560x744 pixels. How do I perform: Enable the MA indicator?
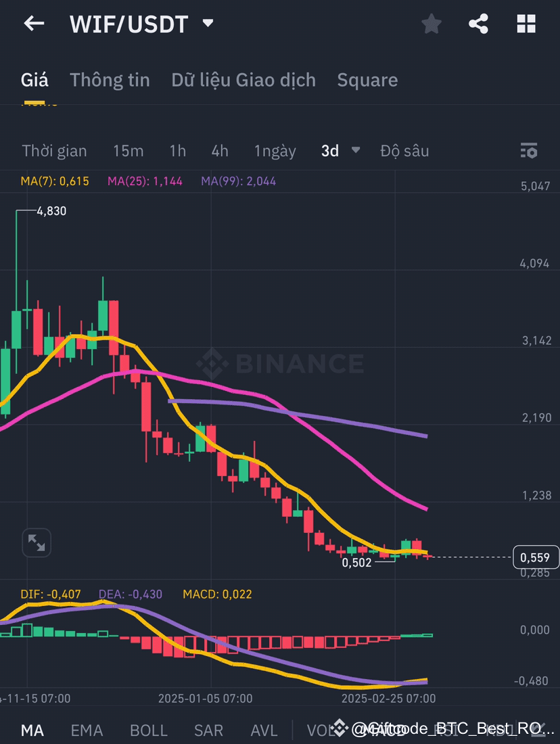[x=32, y=730]
